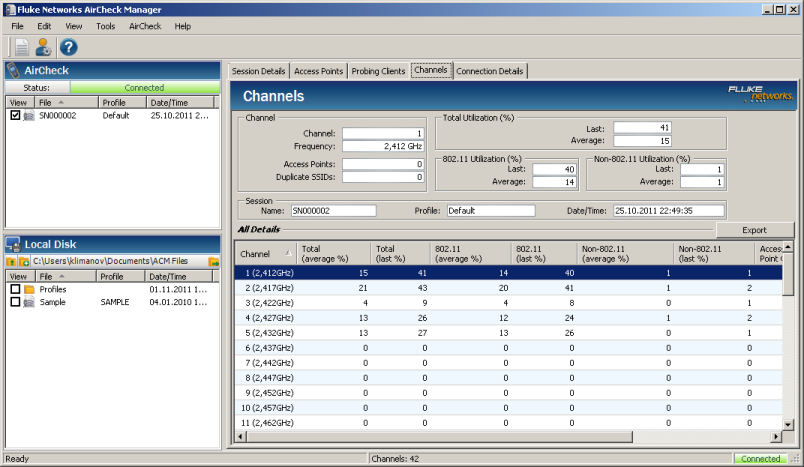This screenshot has width=804, height=467.
Task: Click the green Connected status bar indicator
Action: (760, 458)
